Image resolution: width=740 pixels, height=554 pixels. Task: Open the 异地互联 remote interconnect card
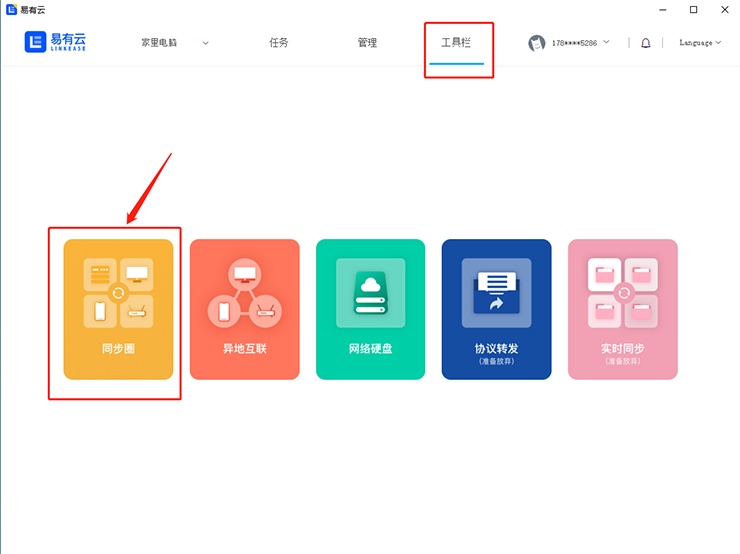tap(244, 309)
